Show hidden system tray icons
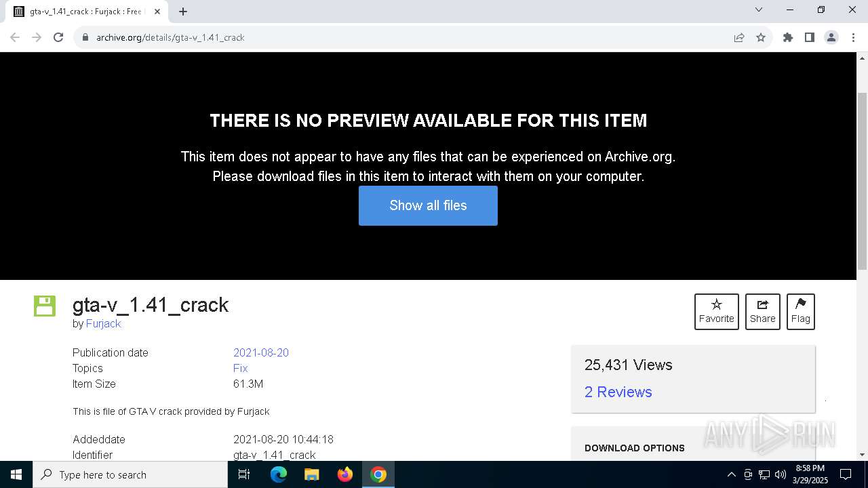 (x=731, y=474)
